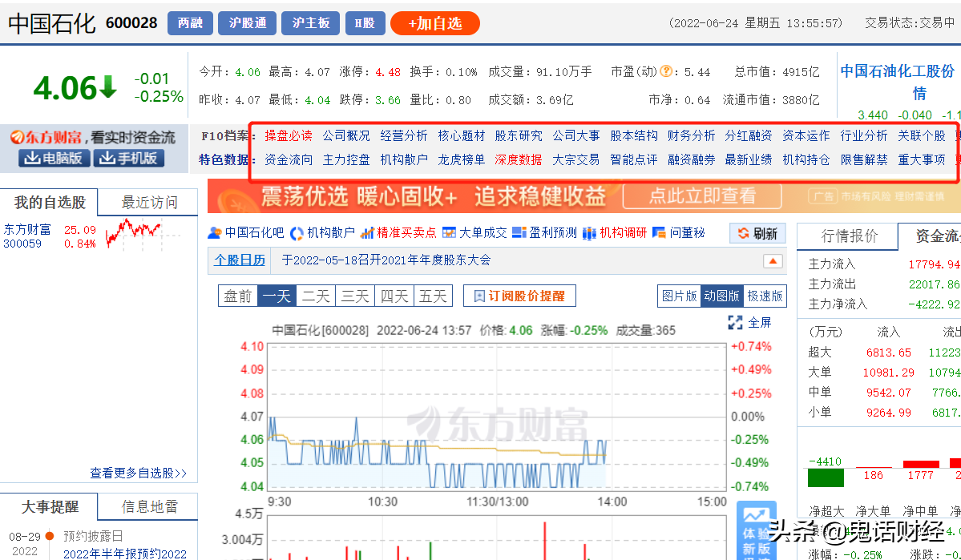Click the 两融 tag
Image resolution: width=961 pixels, height=560 pixels.
point(190,23)
